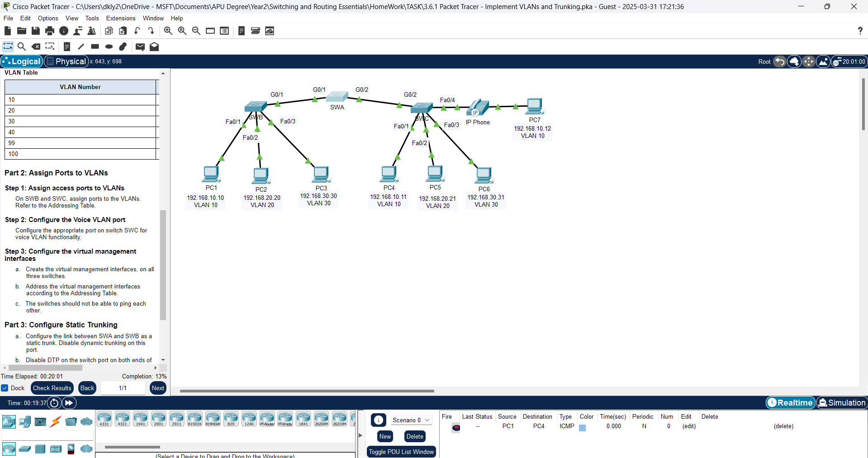
Task: Open the Extensions menu
Action: pos(120,18)
